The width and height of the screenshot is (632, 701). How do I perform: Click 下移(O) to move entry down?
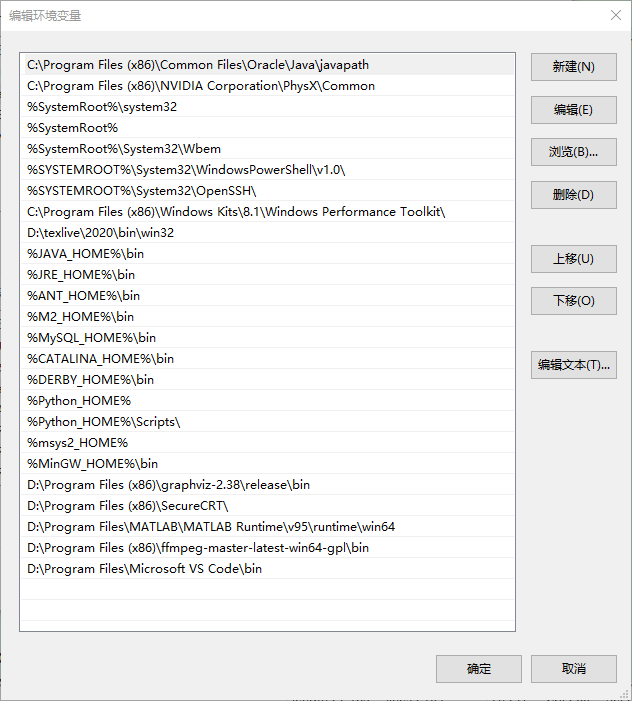coord(573,301)
